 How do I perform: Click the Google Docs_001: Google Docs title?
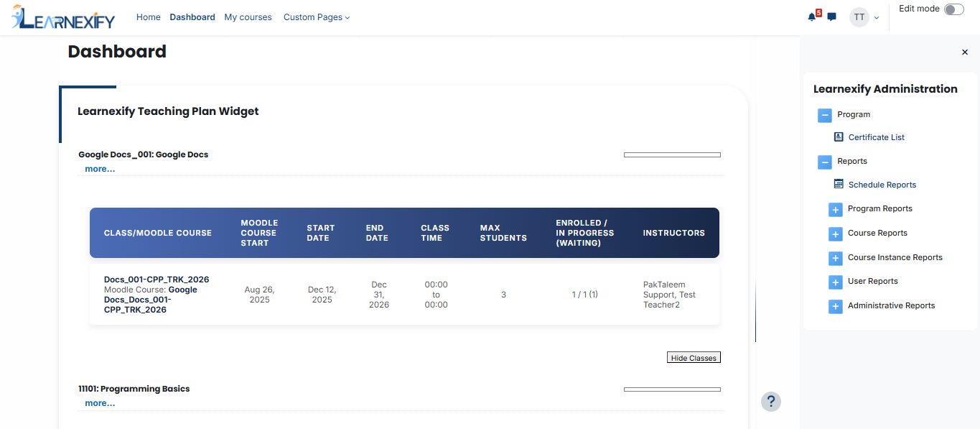[144, 154]
